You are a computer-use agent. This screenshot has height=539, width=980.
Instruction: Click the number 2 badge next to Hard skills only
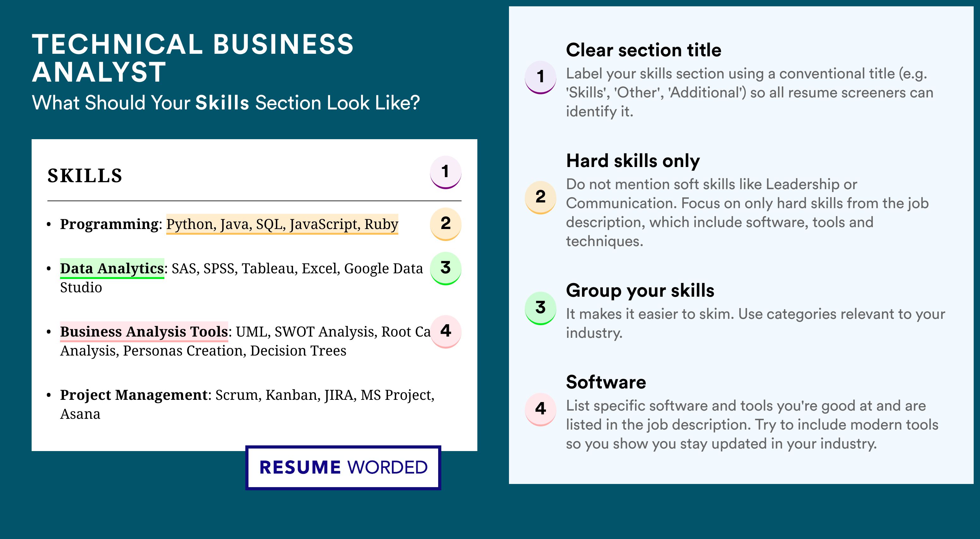click(541, 198)
